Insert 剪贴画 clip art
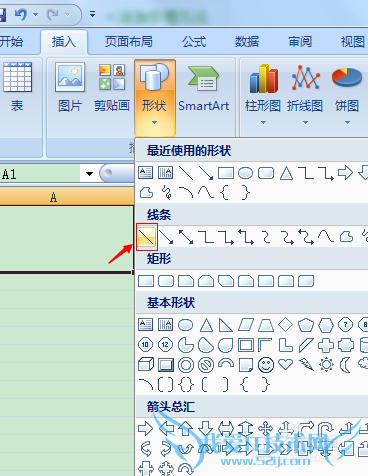This screenshot has width=368, height=476. pos(112,88)
